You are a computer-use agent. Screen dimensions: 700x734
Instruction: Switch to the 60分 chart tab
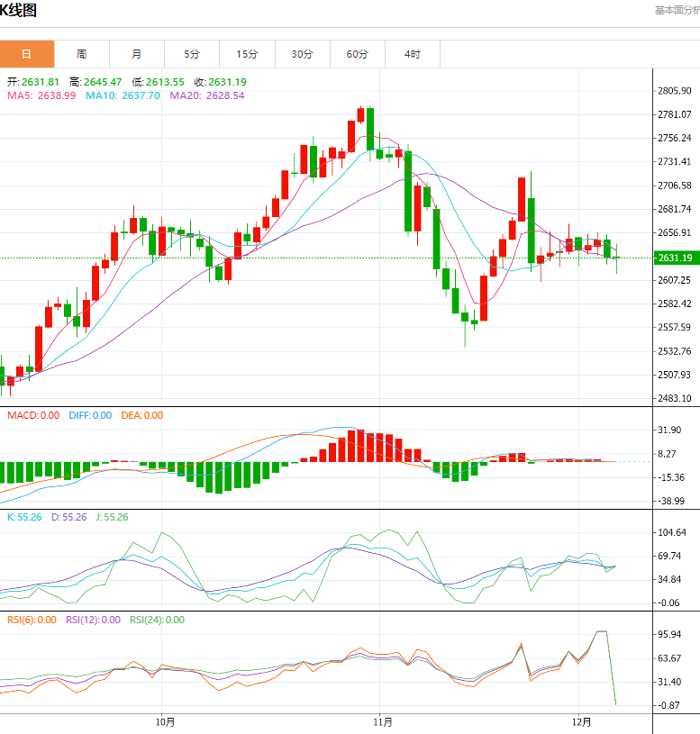coord(358,54)
